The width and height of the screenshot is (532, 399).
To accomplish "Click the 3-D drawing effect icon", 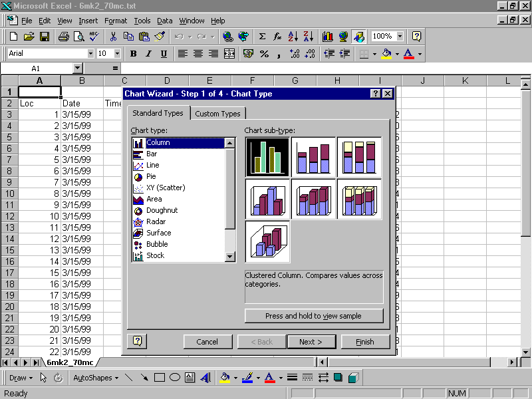I will pyautogui.click(x=354, y=378).
